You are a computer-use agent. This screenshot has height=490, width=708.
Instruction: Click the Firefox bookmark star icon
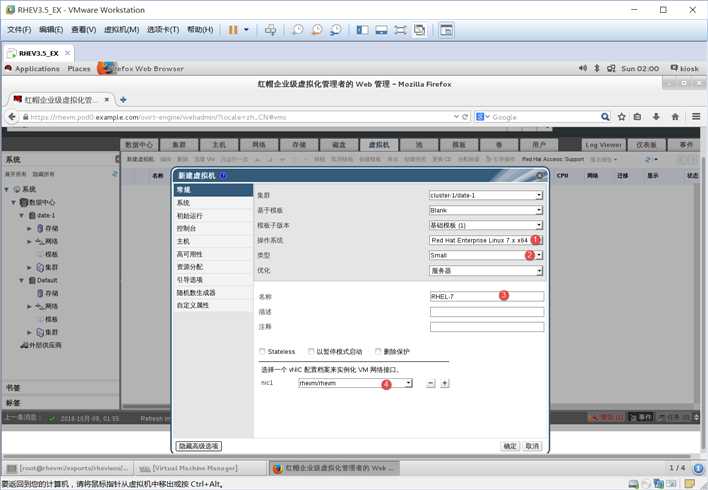621,117
